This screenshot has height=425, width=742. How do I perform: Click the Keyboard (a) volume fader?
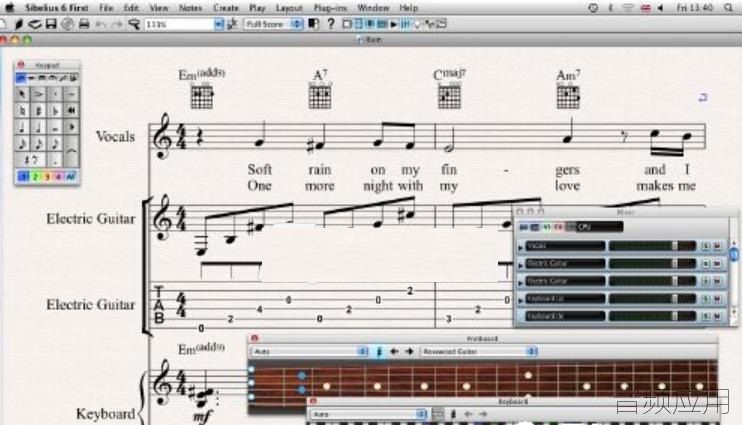[675, 299]
